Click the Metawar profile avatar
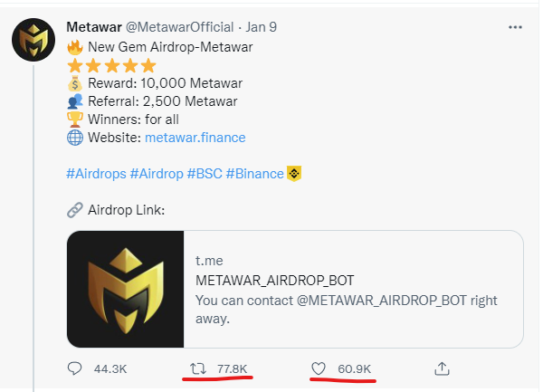Screen dimensions: 543x392 33,40
